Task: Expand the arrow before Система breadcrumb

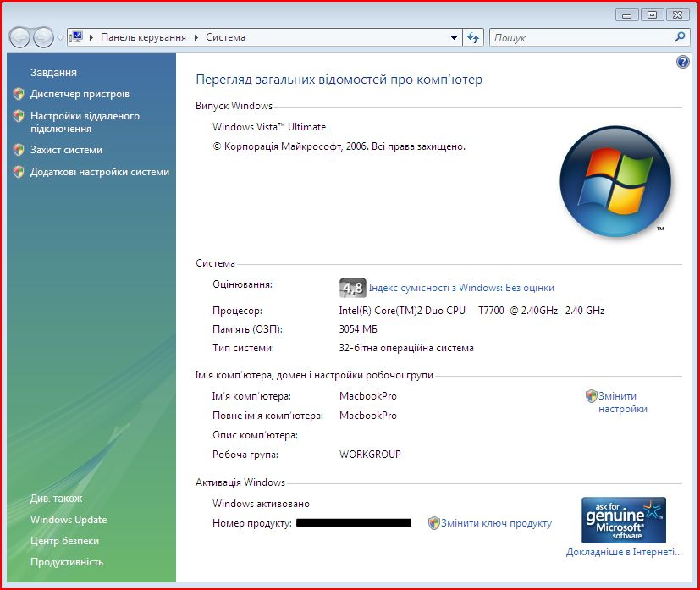Action: point(196,37)
